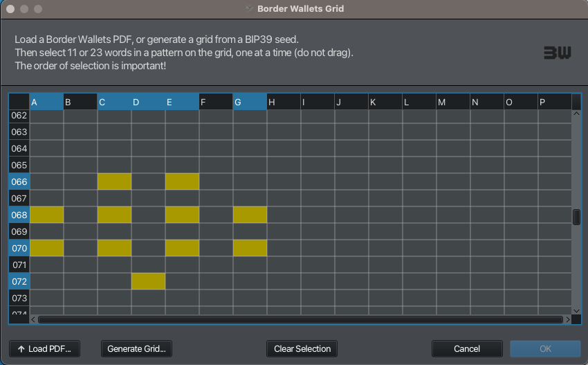Image resolution: width=588 pixels, height=365 pixels.
Task: Select column header I
Action: click(318, 102)
